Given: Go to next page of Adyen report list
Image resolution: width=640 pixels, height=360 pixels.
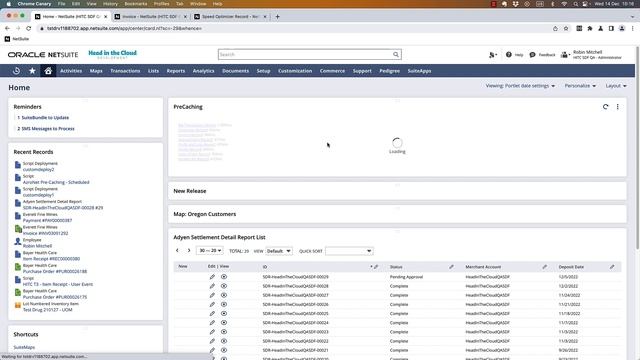Looking at the screenshot, I should 189,250.
